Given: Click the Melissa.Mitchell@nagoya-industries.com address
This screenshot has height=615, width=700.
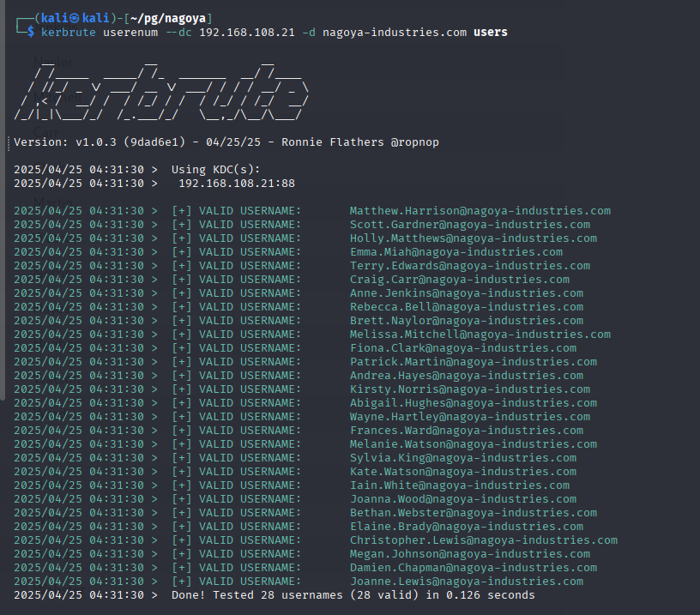Looking at the screenshot, I should tap(480, 335).
